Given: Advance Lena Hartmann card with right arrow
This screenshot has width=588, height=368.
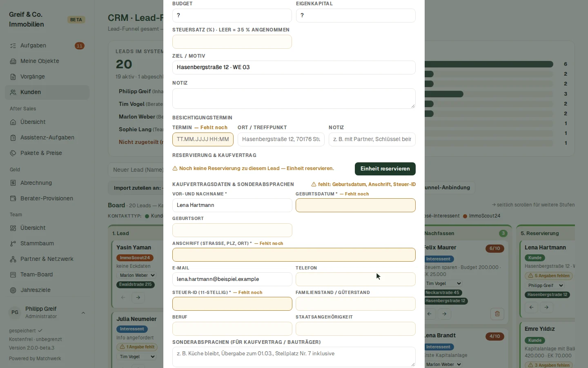Looking at the screenshot, I should [546, 307].
